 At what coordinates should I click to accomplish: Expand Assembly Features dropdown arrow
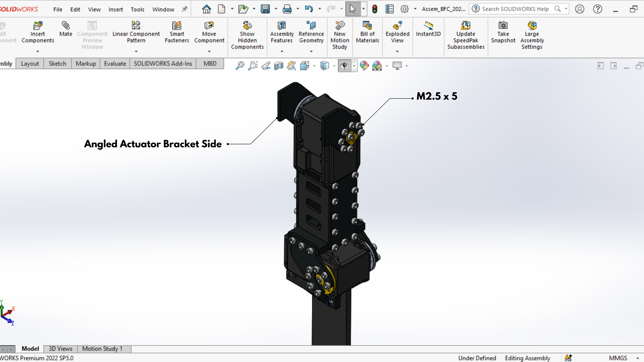(x=282, y=51)
